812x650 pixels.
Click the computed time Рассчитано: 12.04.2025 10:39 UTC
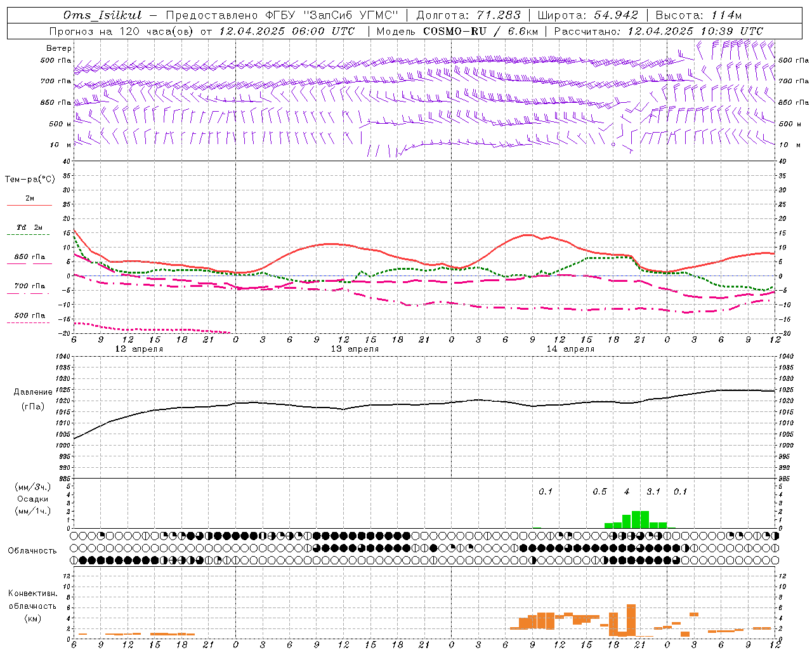click(x=658, y=31)
